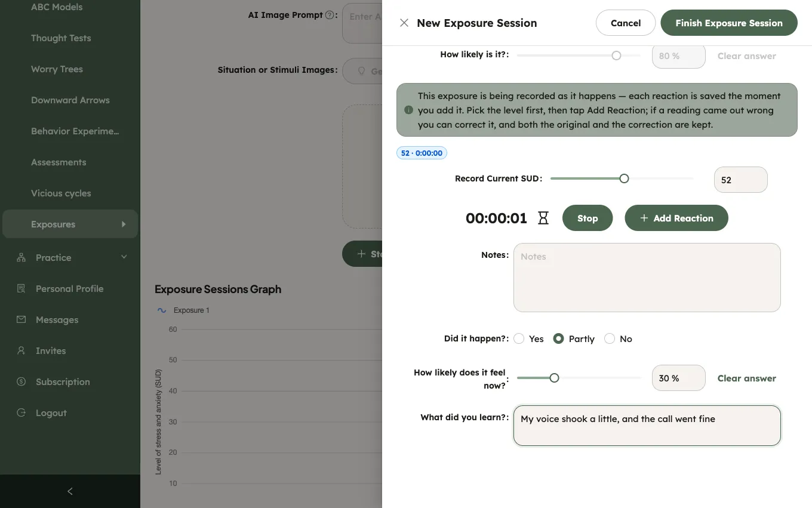Screen dimensions: 812x508
Task: Click the AI Image Prompt help icon
Action: (x=330, y=15)
